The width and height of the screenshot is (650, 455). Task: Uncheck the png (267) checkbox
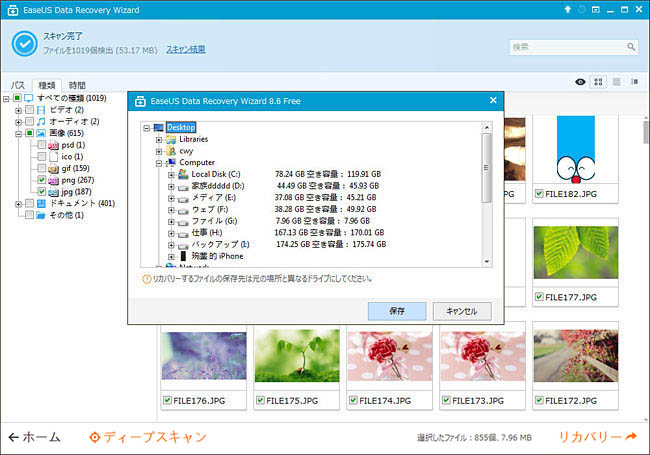point(41,180)
